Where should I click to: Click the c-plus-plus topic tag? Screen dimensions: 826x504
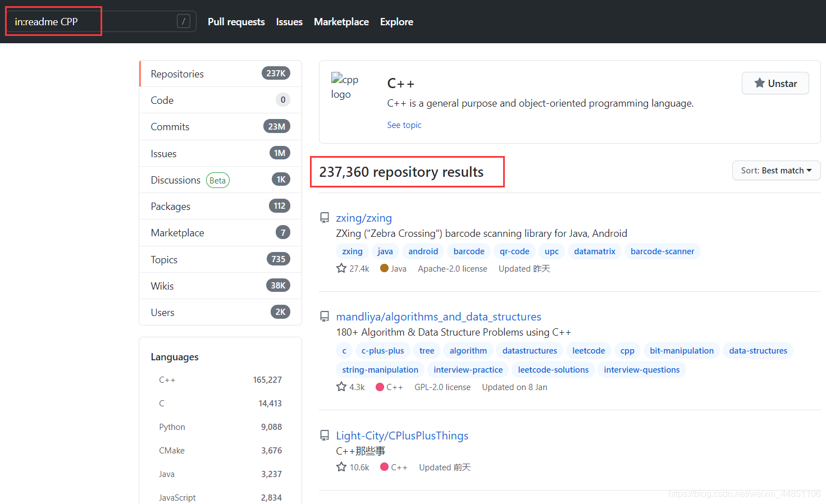(x=382, y=351)
